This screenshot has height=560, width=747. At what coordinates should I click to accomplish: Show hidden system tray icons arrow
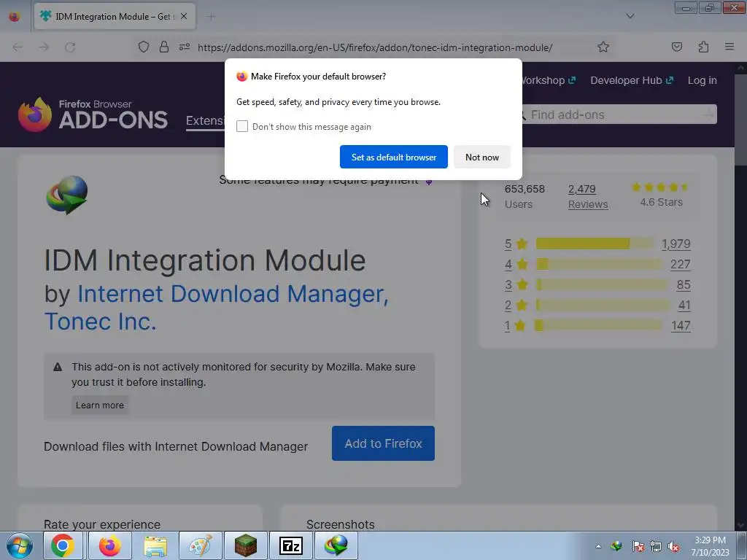598,546
